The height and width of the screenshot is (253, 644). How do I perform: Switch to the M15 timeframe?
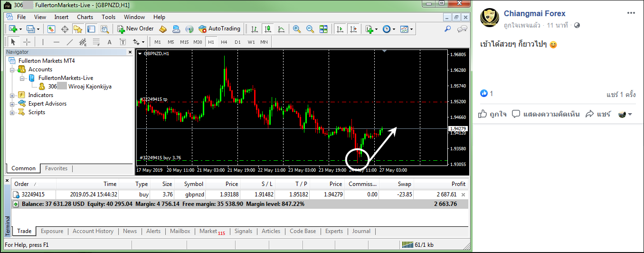pyautogui.click(x=184, y=42)
